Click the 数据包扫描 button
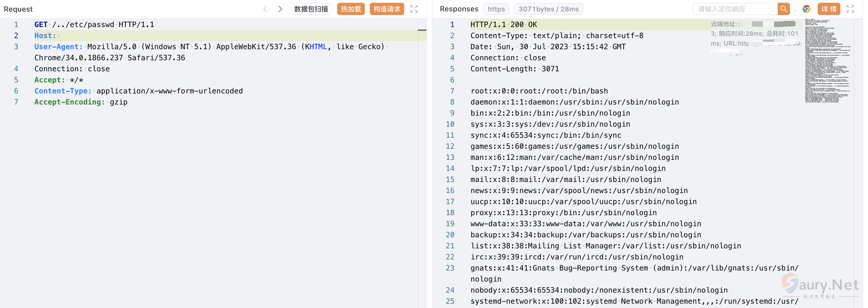 pos(311,9)
